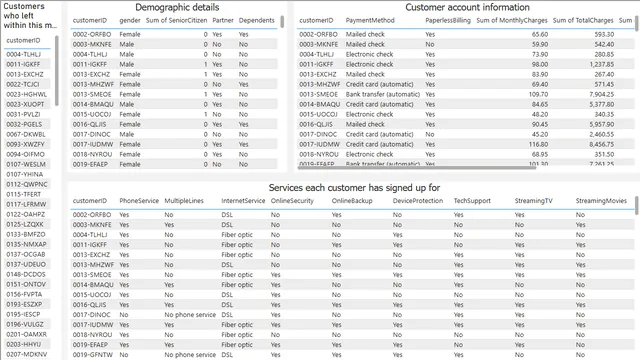Screen dimensions: 640x360
Task: Click customerID header in the services table
Action: point(90,201)
